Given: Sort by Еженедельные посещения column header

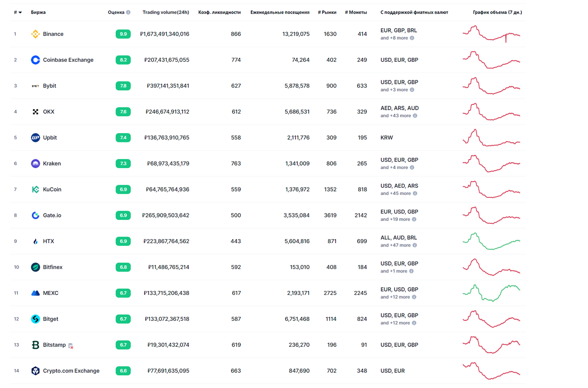Looking at the screenshot, I should point(280,12).
